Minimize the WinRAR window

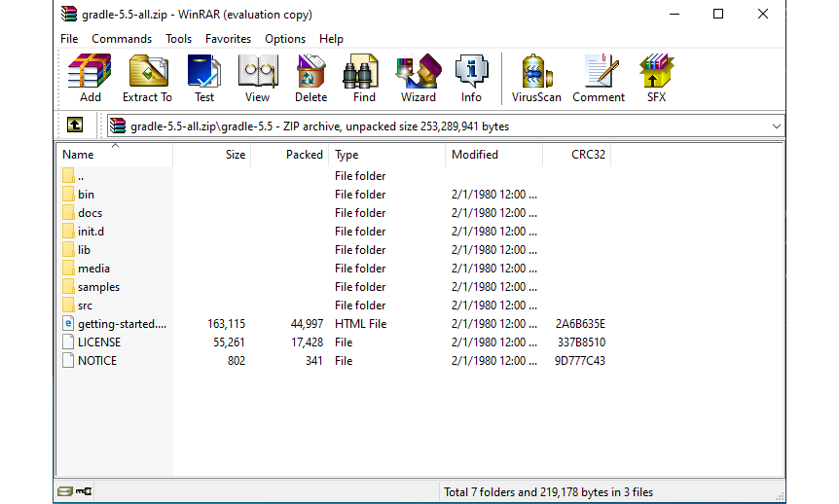675,14
